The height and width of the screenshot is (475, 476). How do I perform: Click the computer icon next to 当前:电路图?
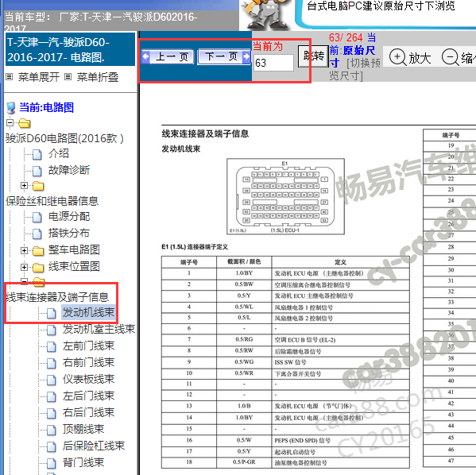[x=11, y=108]
